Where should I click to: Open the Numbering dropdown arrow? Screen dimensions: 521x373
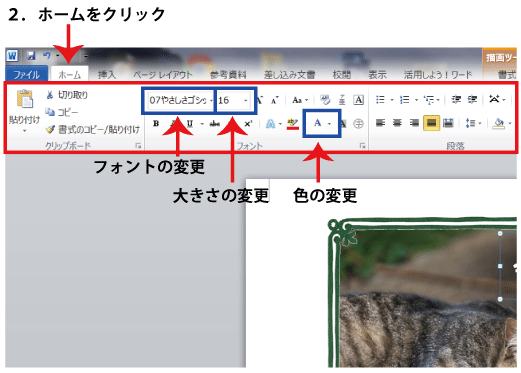coord(416,100)
